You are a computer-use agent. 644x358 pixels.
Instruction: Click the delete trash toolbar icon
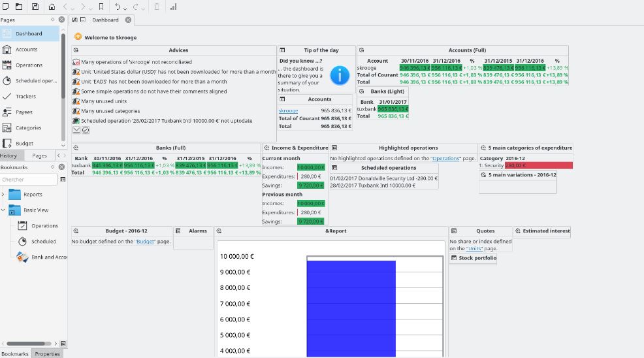[x=157, y=7]
